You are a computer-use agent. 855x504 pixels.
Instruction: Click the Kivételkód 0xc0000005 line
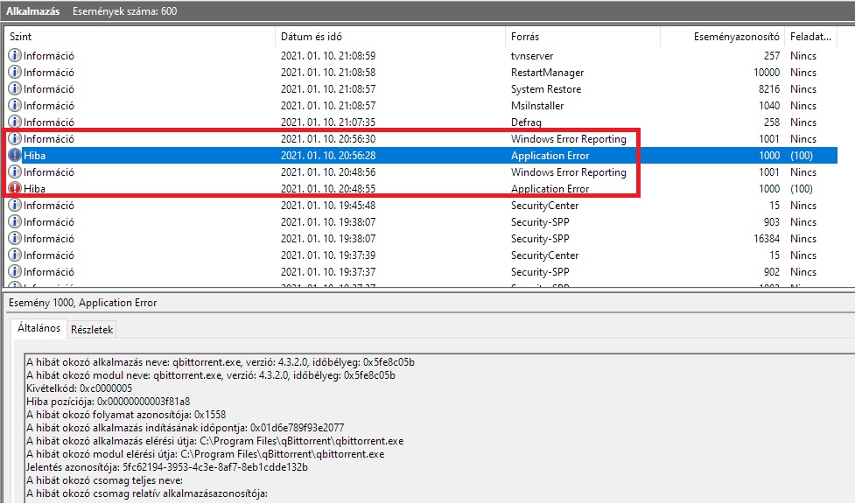(79, 388)
